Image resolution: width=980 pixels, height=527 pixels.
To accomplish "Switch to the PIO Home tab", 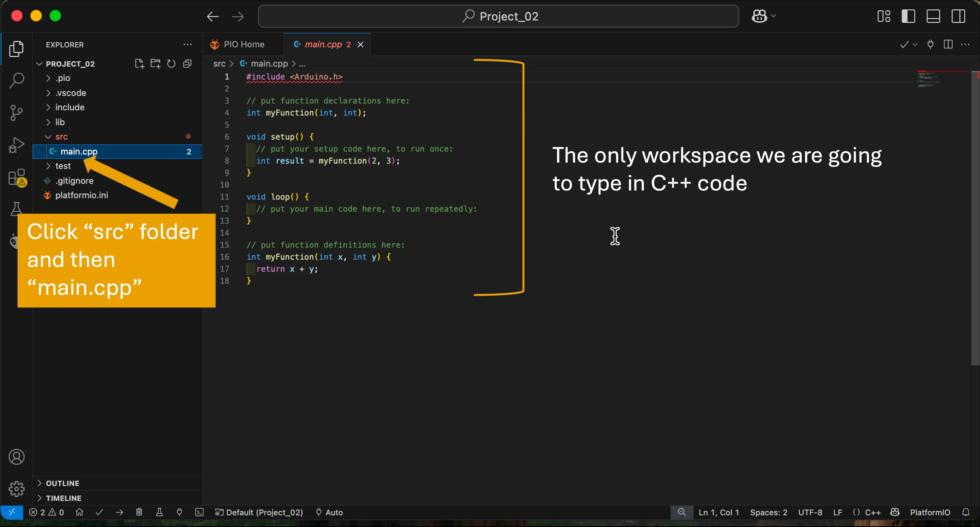I will point(243,45).
